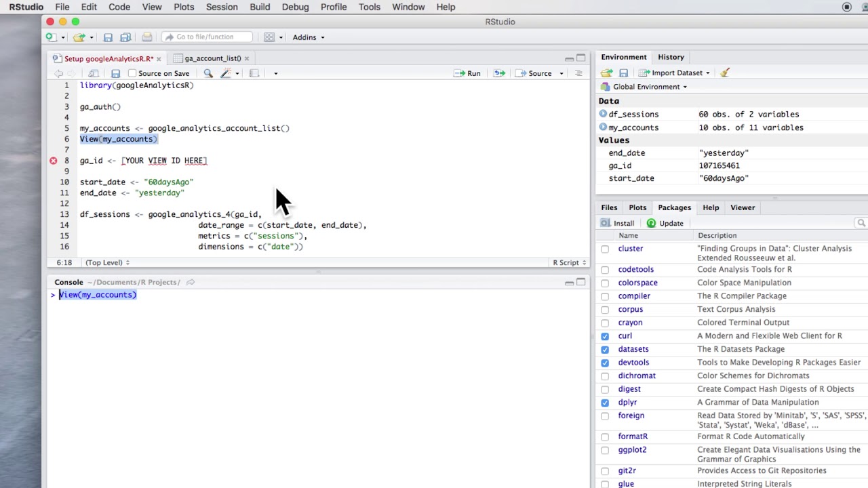Image resolution: width=868 pixels, height=488 pixels.
Task: Uncheck the datasets package
Action: coord(605,349)
